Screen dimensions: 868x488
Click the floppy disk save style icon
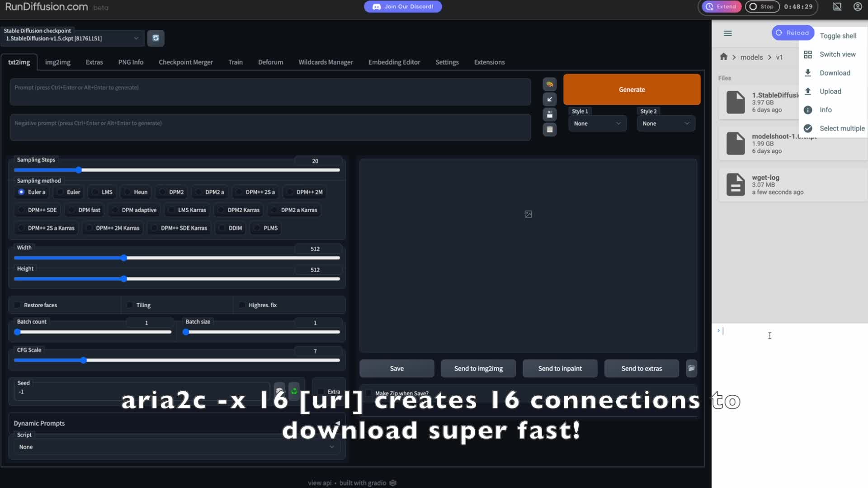[x=549, y=114]
